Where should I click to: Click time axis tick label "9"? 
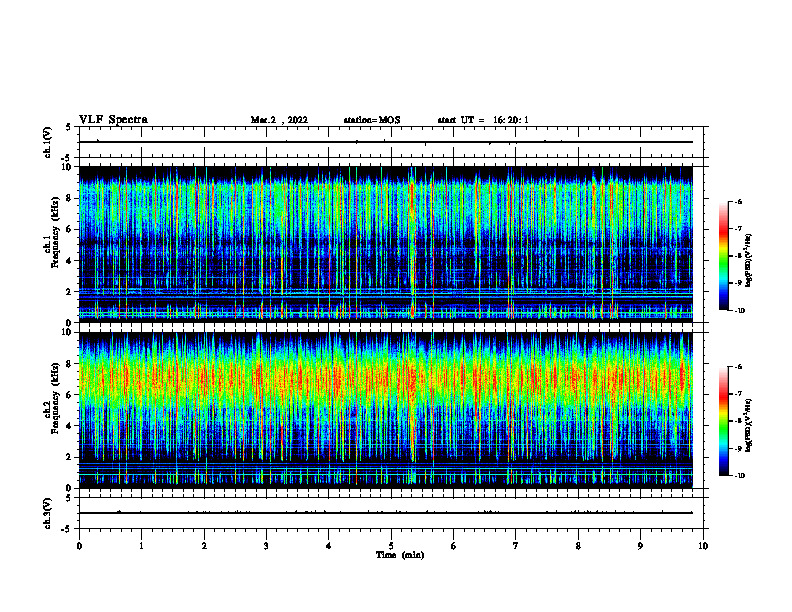(640, 546)
